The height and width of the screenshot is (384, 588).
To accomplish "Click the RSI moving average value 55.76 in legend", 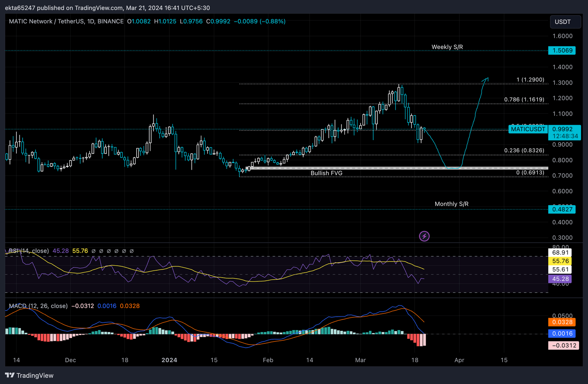I will tap(80, 251).
